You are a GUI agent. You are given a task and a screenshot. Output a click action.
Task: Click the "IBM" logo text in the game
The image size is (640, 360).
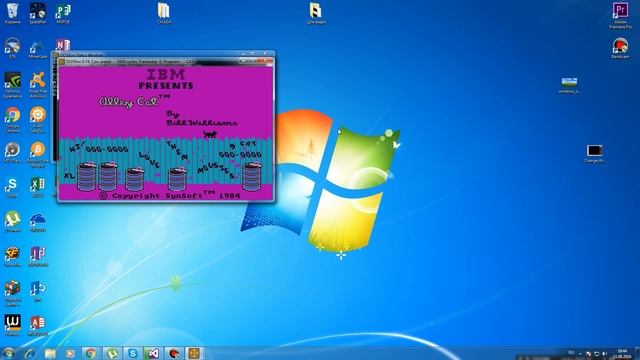pyautogui.click(x=166, y=74)
